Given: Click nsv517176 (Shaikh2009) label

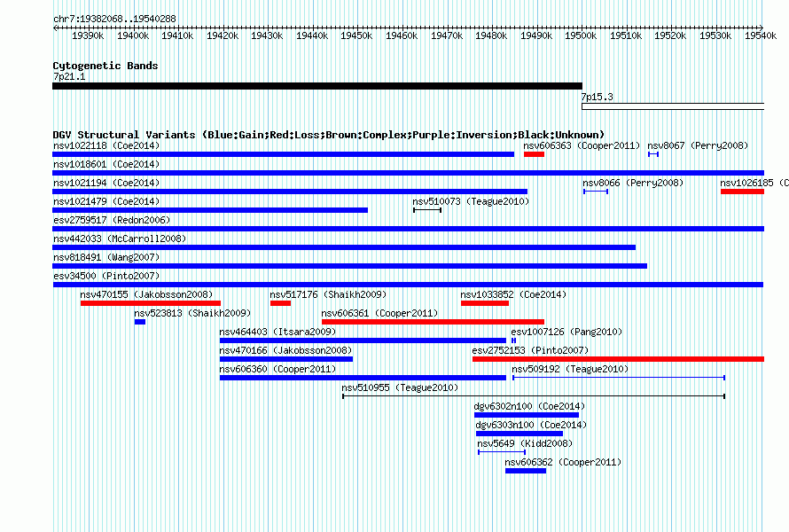Looking at the screenshot, I should point(328,295).
